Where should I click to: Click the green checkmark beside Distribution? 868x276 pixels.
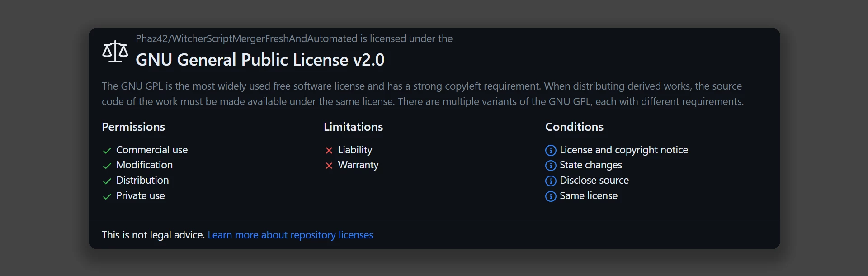click(x=107, y=181)
